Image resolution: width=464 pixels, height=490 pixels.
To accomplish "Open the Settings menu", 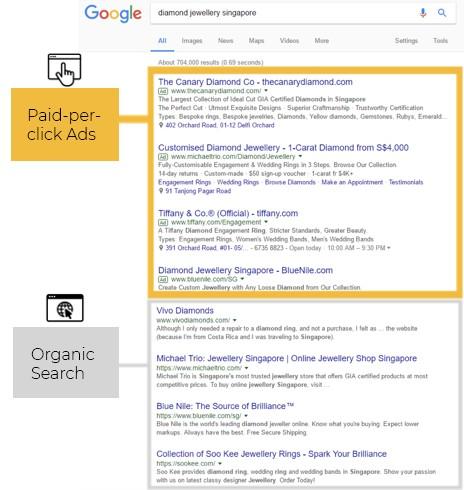I will [406, 41].
